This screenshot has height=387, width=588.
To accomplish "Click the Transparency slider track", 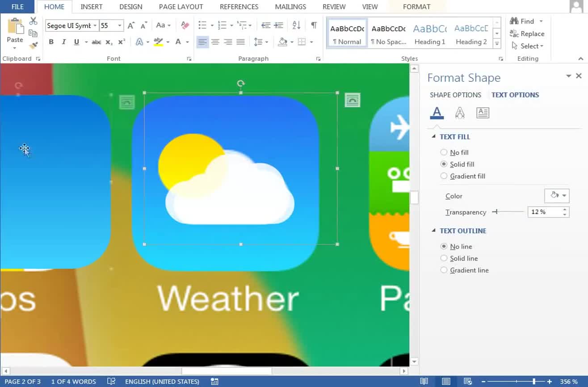I will click(x=508, y=212).
